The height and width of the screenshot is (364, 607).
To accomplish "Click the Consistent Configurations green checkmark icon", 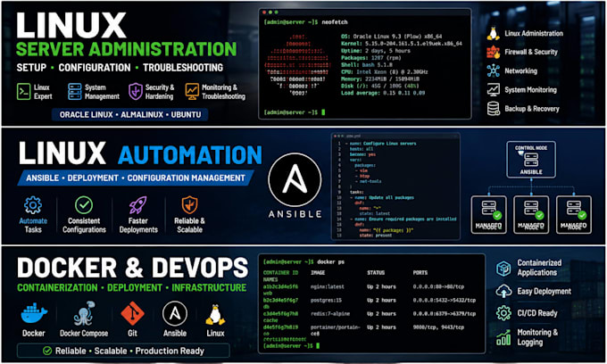I will coord(84,205).
